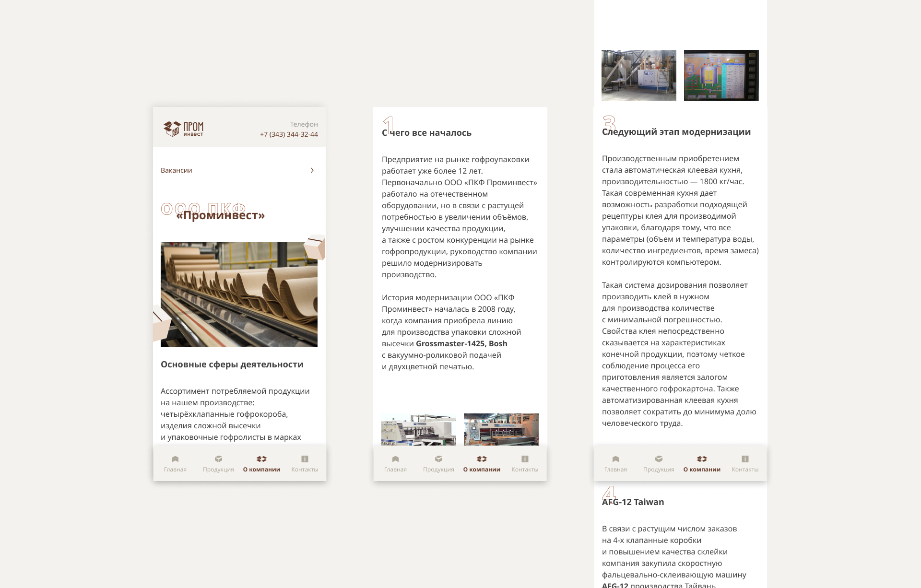Image resolution: width=921 pixels, height=588 pixels.
Task: Open Контакты via the info icon on first screen
Action: (x=305, y=459)
